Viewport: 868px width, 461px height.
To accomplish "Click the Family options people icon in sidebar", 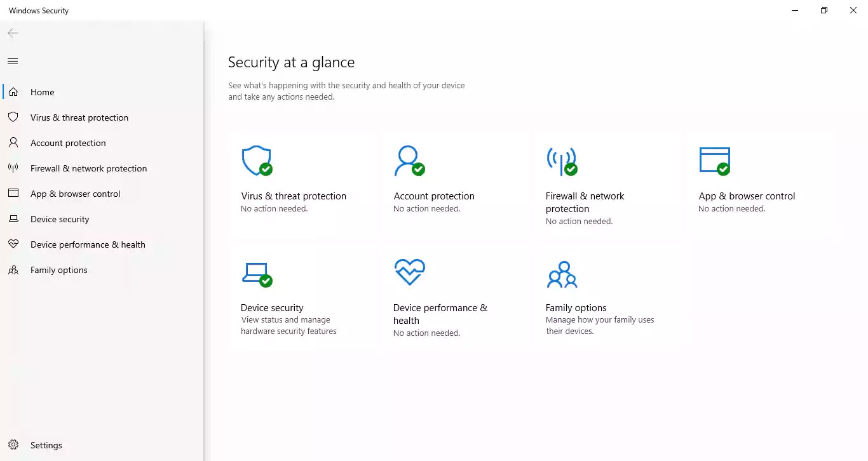I will coord(13,270).
